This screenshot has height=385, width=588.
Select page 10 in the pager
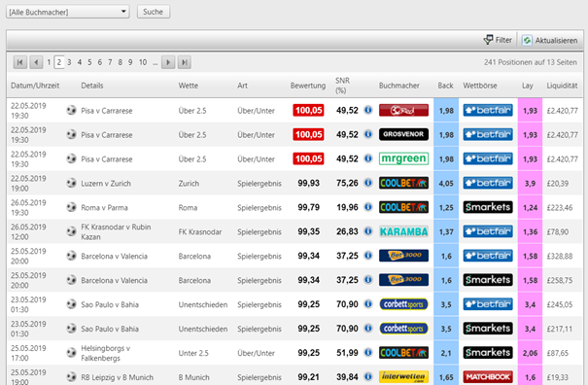(x=143, y=62)
